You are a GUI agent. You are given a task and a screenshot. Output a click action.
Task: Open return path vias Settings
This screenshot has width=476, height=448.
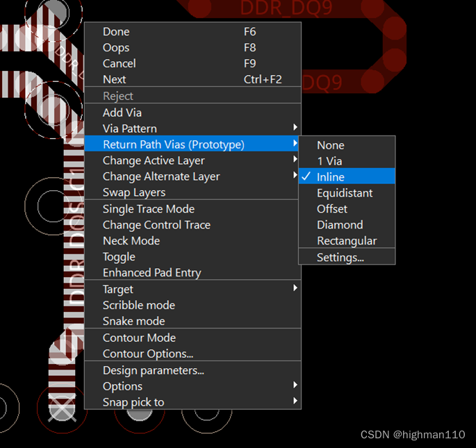[x=340, y=257]
